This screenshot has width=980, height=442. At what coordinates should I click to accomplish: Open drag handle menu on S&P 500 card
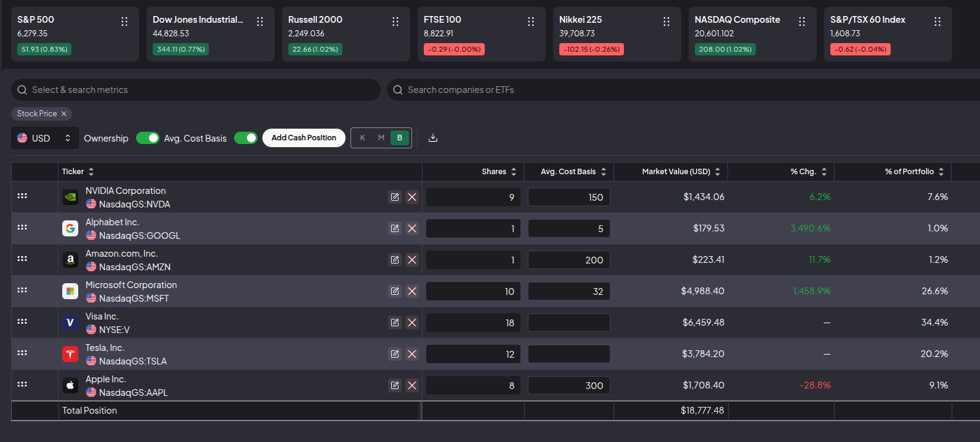[x=124, y=22]
